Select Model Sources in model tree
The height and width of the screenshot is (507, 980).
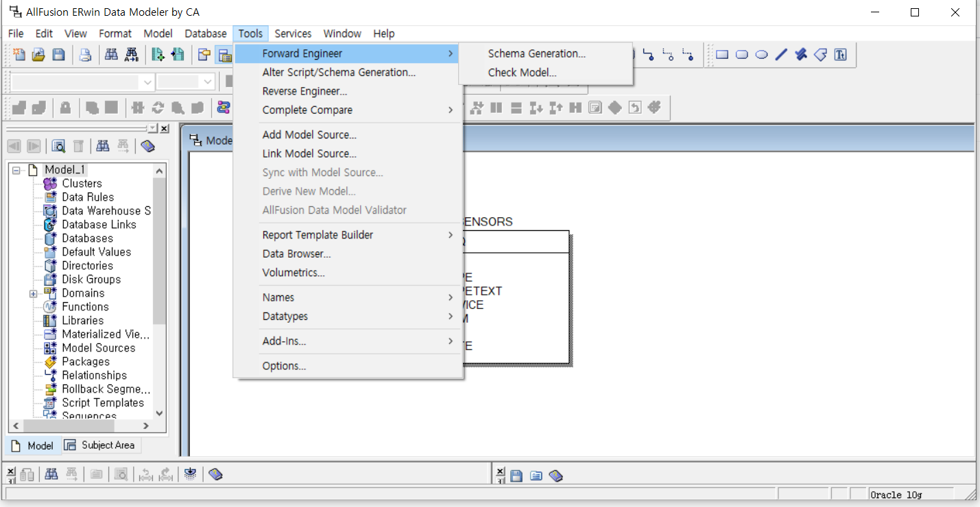[x=99, y=348]
